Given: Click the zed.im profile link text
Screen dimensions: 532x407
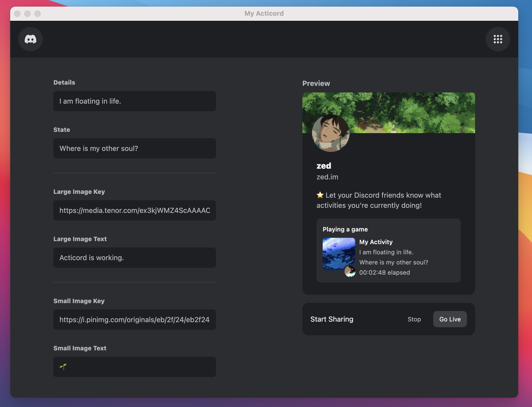Looking at the screenshot, I should click(327, 177).
